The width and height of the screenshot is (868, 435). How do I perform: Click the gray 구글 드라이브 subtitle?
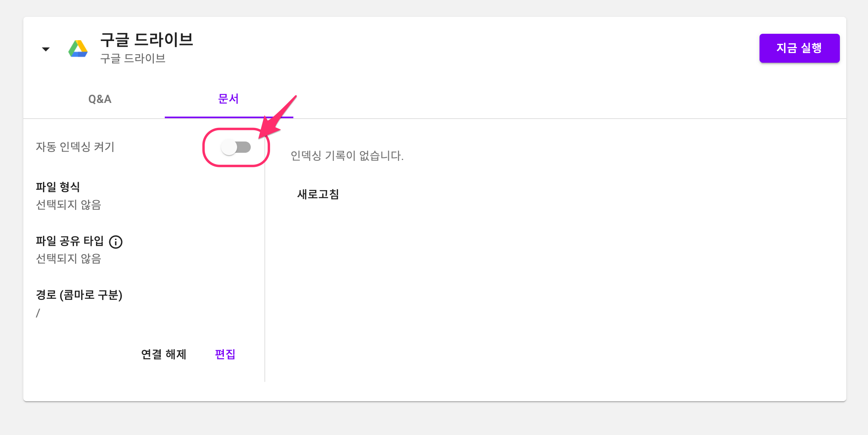(133, 58)
